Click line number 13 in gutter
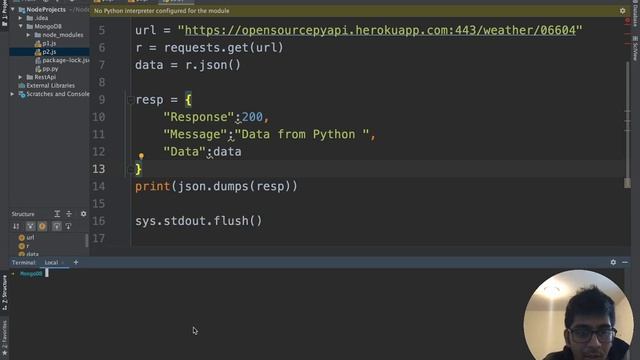Screen dimensions: 640x360 click(x=98, y=169)
